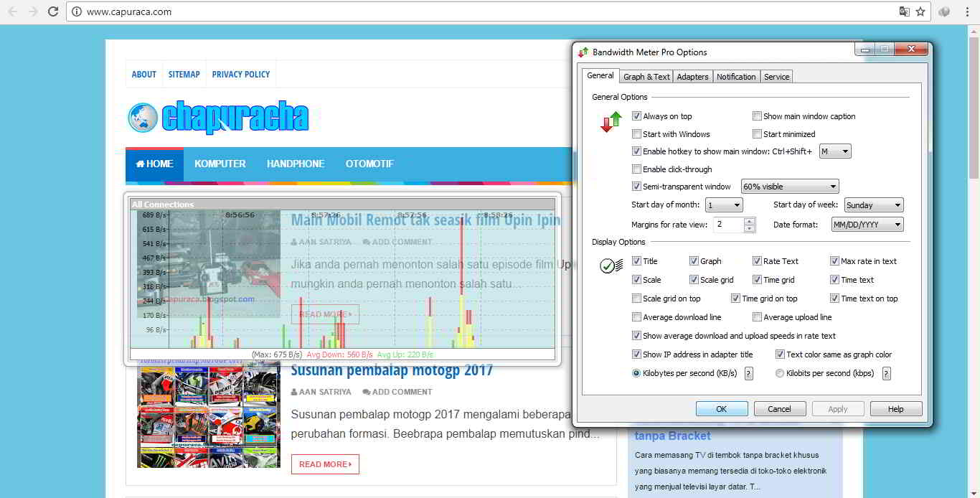Reload the page with the refresh icon
This screenshot has height=498, width=980.
pyautogui.click(x=53, y=11)
